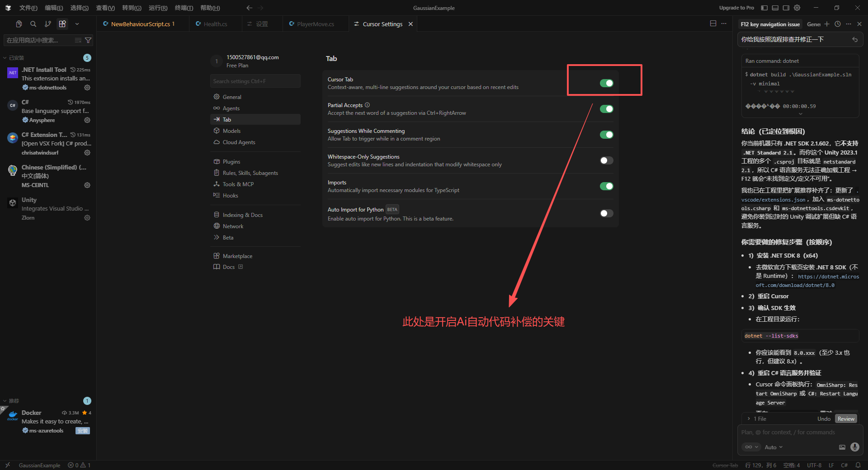Toggle the Cursor Tab setting switch
Viewport: 868px width, 470px height.
point(606,83)
